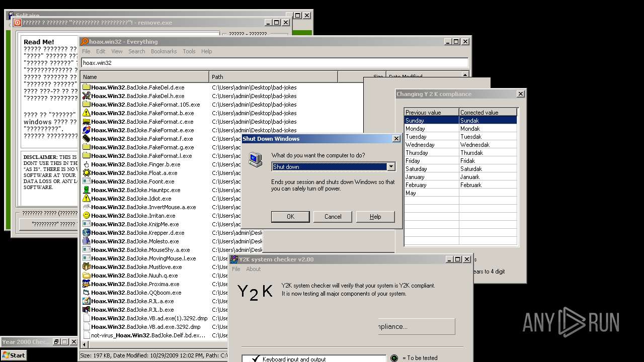This screenshot has height=362, width=644.
Task: Select the FakeFormat.c.exe drive icon
Action: coord(87,122)
